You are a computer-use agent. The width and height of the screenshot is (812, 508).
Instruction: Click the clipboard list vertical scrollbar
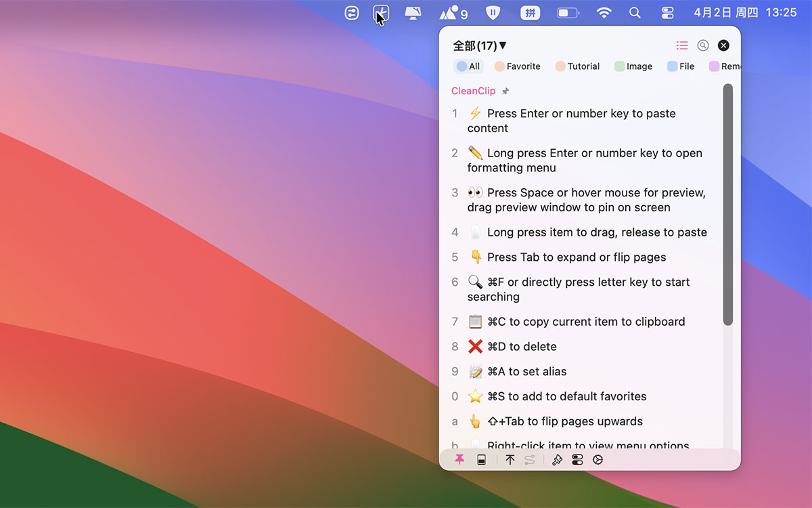click(727, 203)
